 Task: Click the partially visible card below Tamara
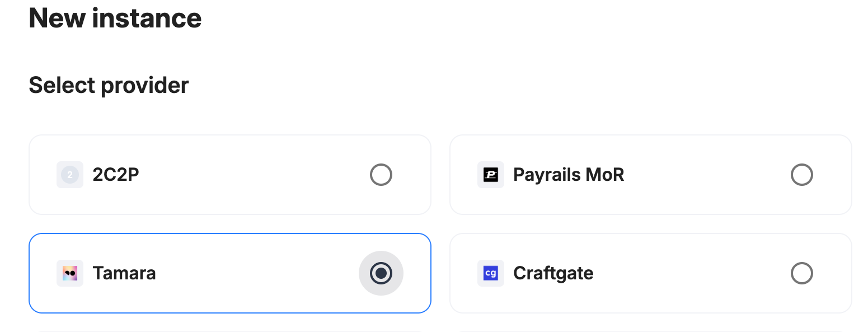tap(230, 331)
